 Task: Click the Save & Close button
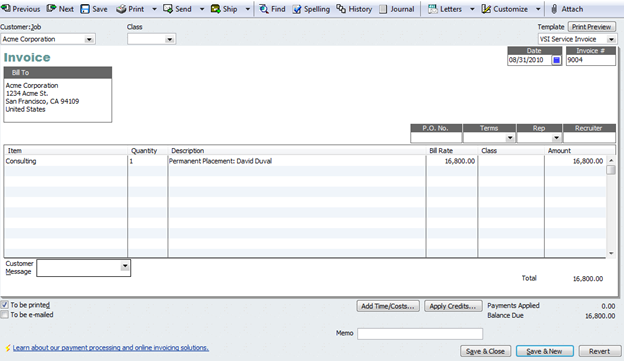click(x=485, y=351)
